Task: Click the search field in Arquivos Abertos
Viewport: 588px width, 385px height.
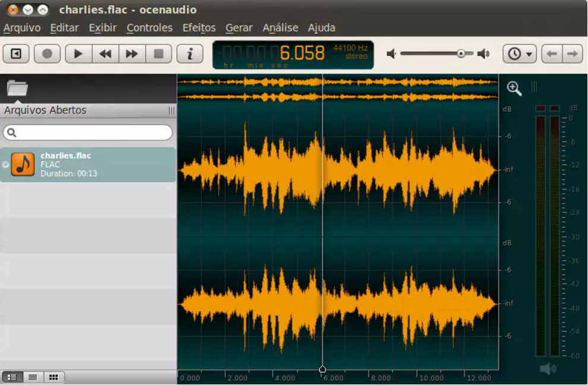Action: [88, 132]
